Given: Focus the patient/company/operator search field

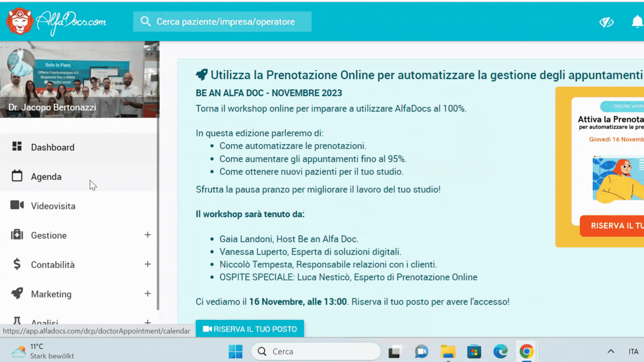Looking at the screenshot, I should click(222, 21).
